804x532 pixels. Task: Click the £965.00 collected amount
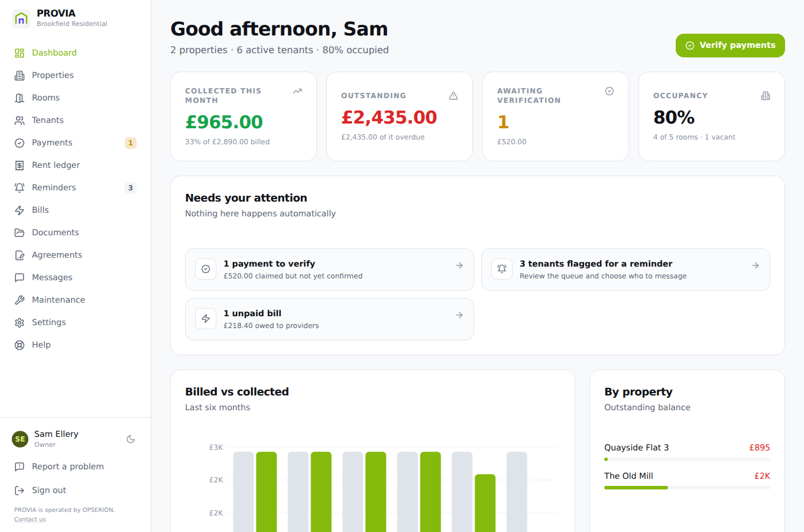click(x=224, y=122)
